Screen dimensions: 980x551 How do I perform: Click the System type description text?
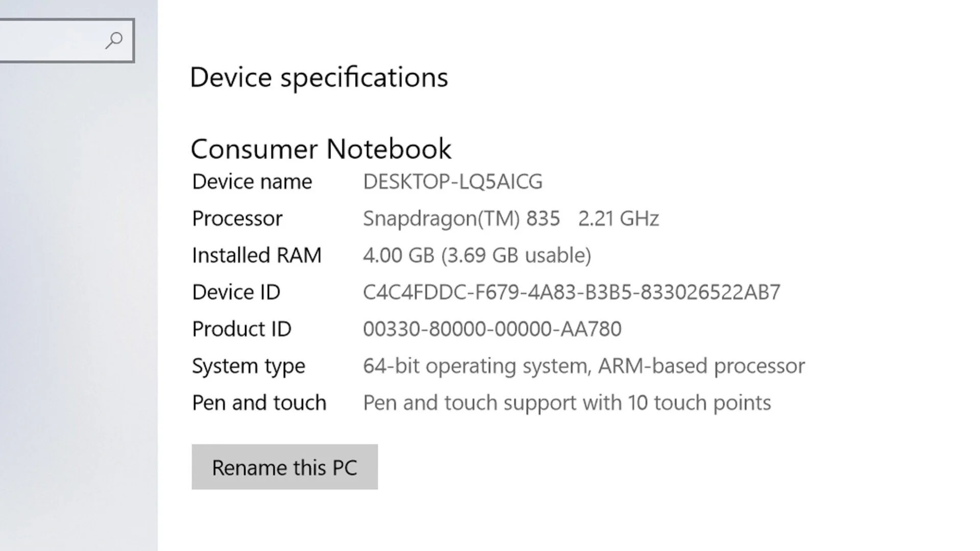tap(583, 365)
